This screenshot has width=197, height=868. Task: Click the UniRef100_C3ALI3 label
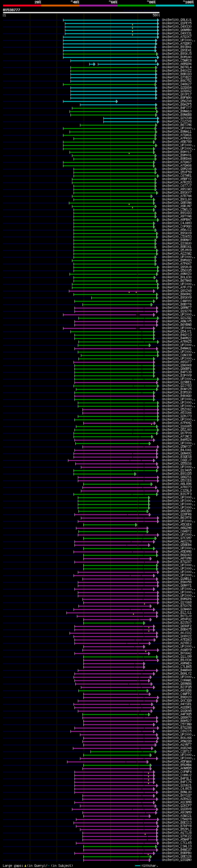(x=176, y=846)
